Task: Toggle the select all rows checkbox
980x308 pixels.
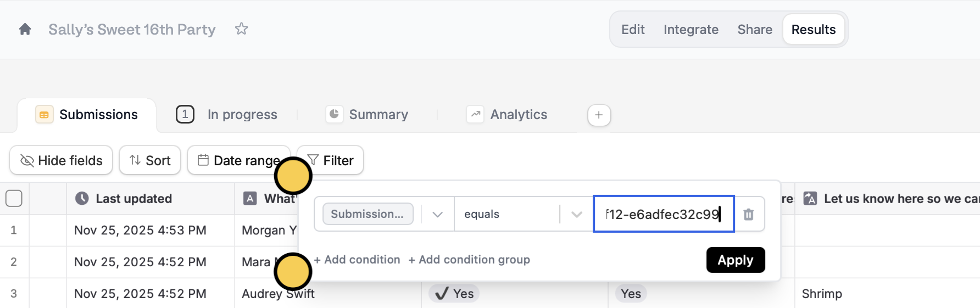Action: tap(14, 198)
